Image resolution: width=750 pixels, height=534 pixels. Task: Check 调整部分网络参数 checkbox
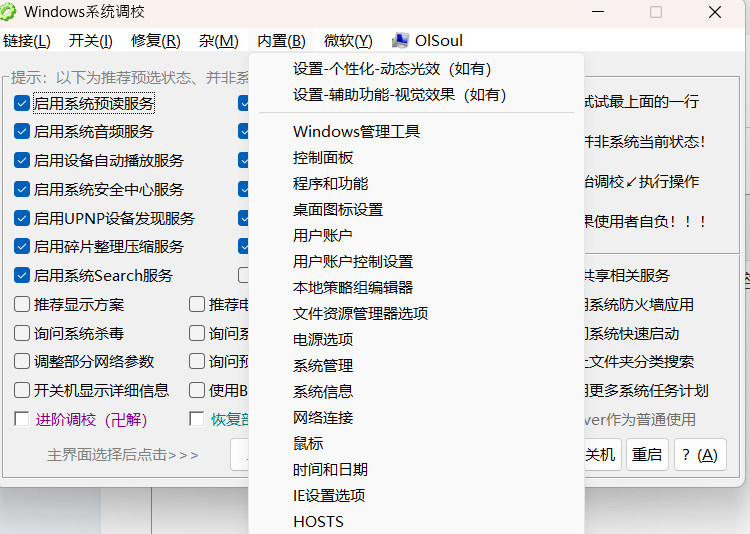[22, 361]
